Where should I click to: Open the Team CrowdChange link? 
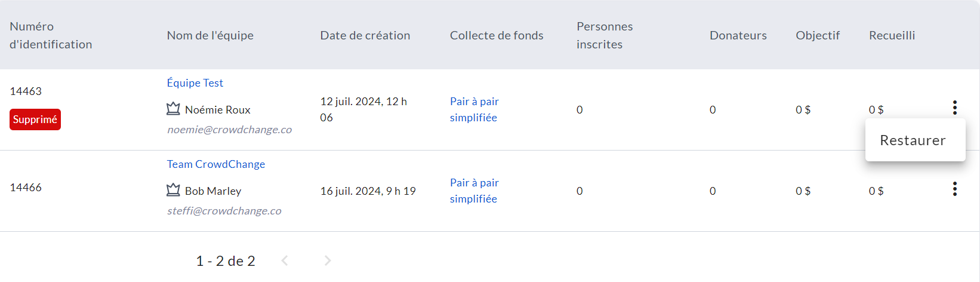tap(216, 164)
